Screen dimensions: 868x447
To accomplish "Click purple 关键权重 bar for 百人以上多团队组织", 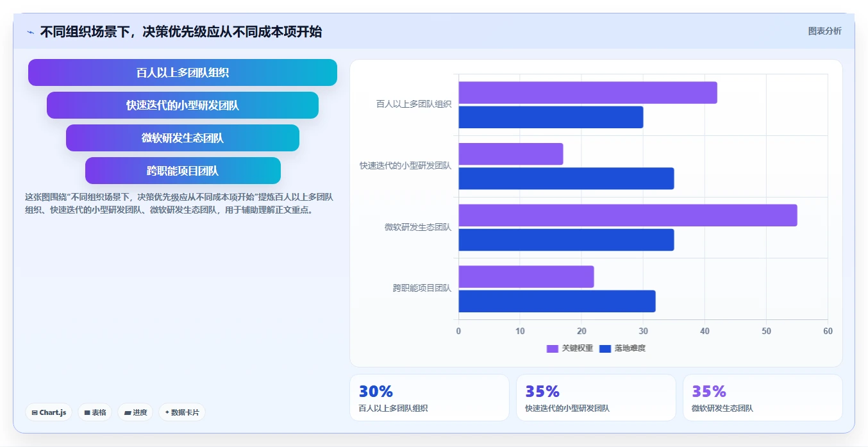I will coord(588,93).
